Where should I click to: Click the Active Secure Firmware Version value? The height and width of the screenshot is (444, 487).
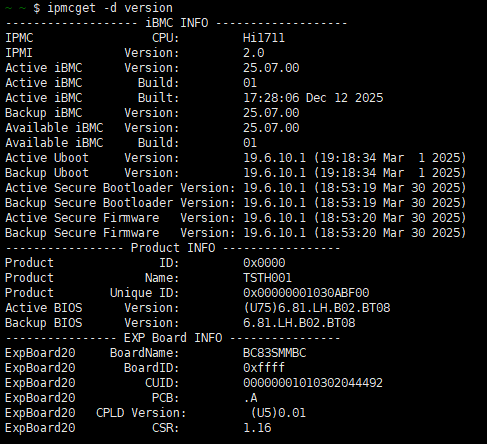[355, 218]
